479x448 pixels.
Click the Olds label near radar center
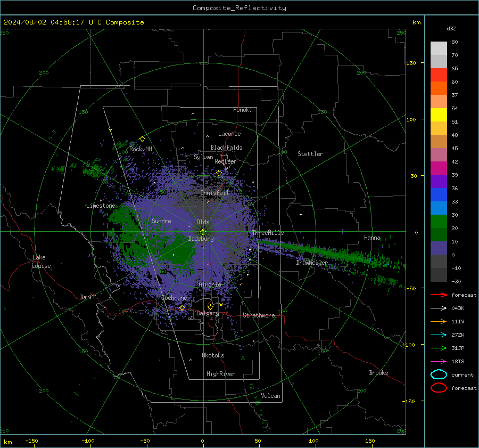tap(203, 222)
